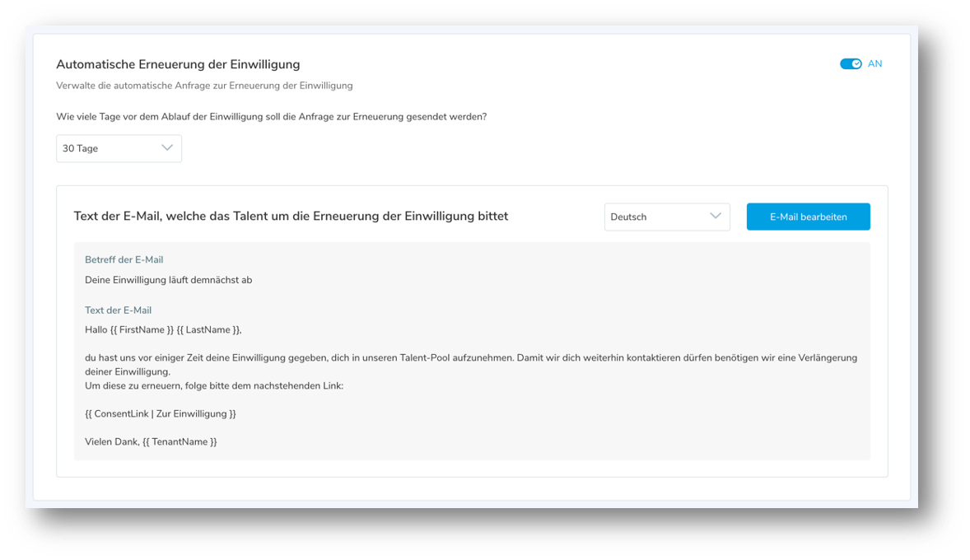
Task: Click the "Text der E-Mail" body label
Action: click(x=118, y=310)
